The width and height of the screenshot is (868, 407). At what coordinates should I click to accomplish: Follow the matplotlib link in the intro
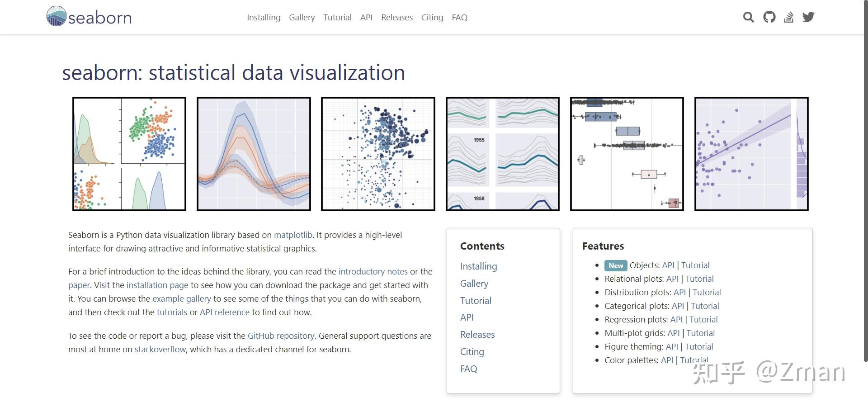point(293,235)
